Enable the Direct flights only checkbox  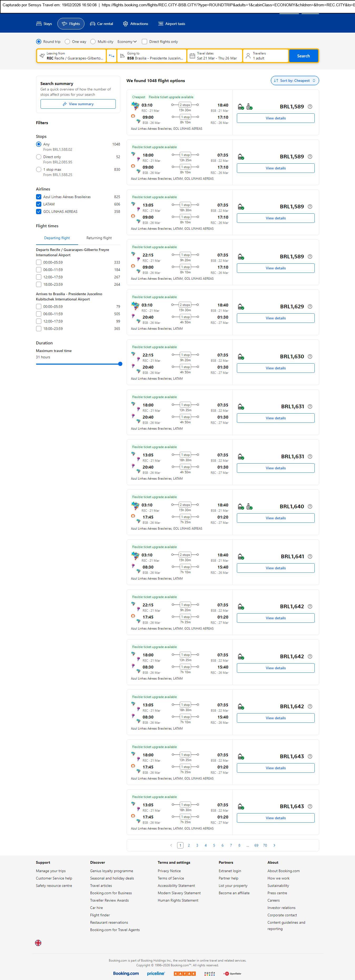coord(144,42)
